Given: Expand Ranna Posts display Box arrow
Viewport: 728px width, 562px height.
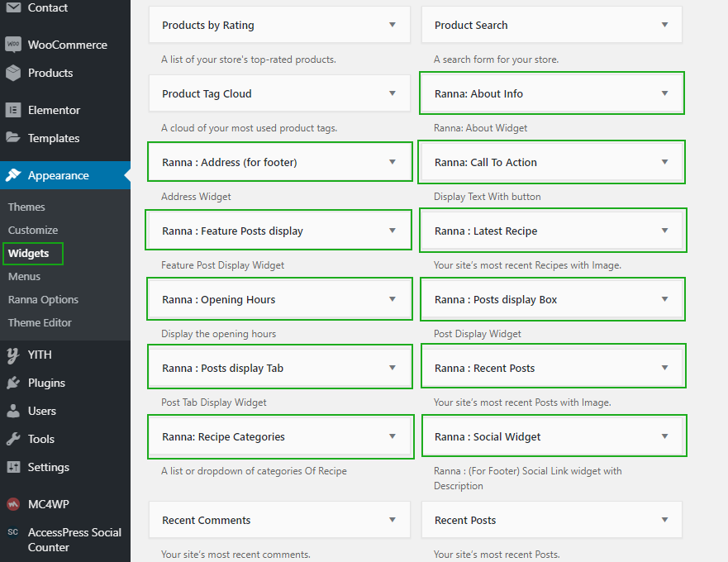Looking at the screenshot, I should pyautogui.click(x=665, y=299).
